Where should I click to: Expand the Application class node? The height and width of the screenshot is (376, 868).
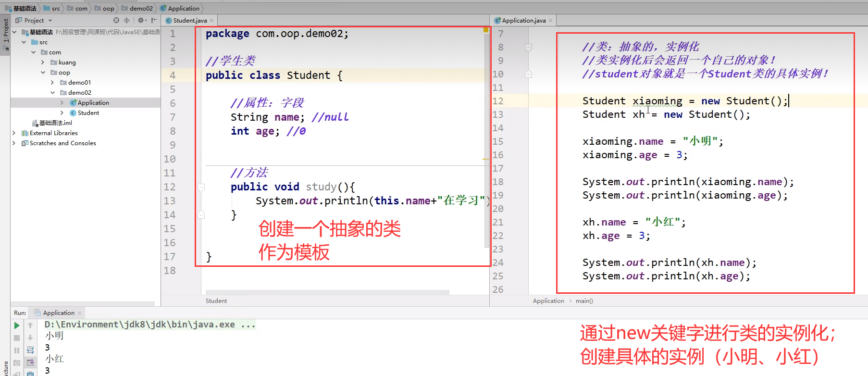62,103
